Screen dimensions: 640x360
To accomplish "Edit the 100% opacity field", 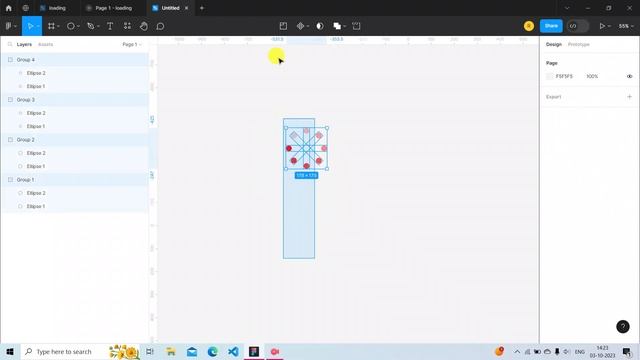I will pos(592,76).
